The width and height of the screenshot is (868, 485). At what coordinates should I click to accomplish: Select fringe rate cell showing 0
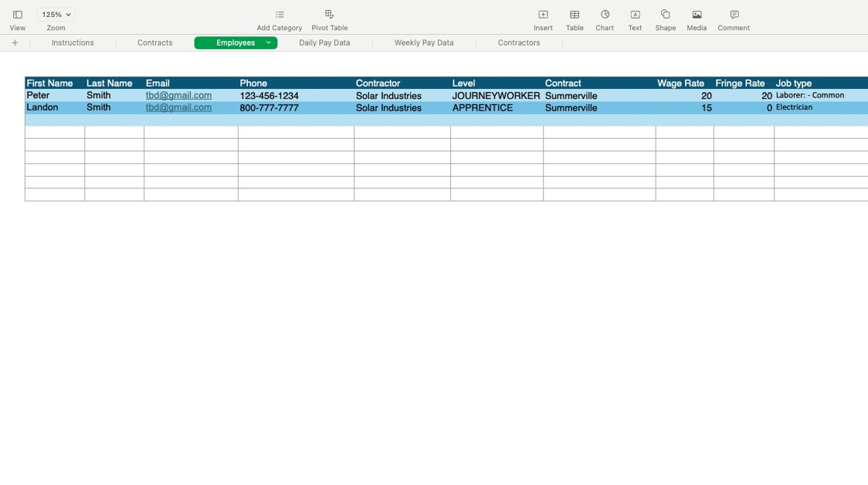(x=744, y=108)
